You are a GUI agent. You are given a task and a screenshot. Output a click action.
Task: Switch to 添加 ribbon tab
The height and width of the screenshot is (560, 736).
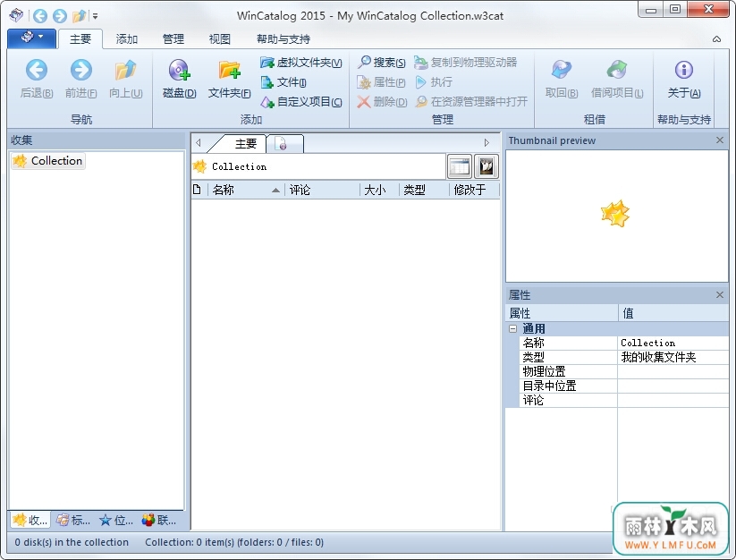click(x=127, y=39)
